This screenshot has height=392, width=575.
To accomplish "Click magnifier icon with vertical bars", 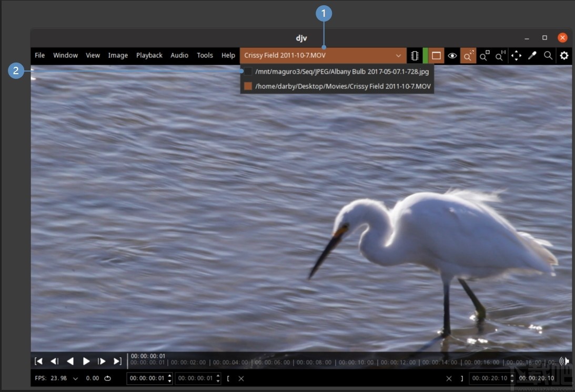I will 500,55.
